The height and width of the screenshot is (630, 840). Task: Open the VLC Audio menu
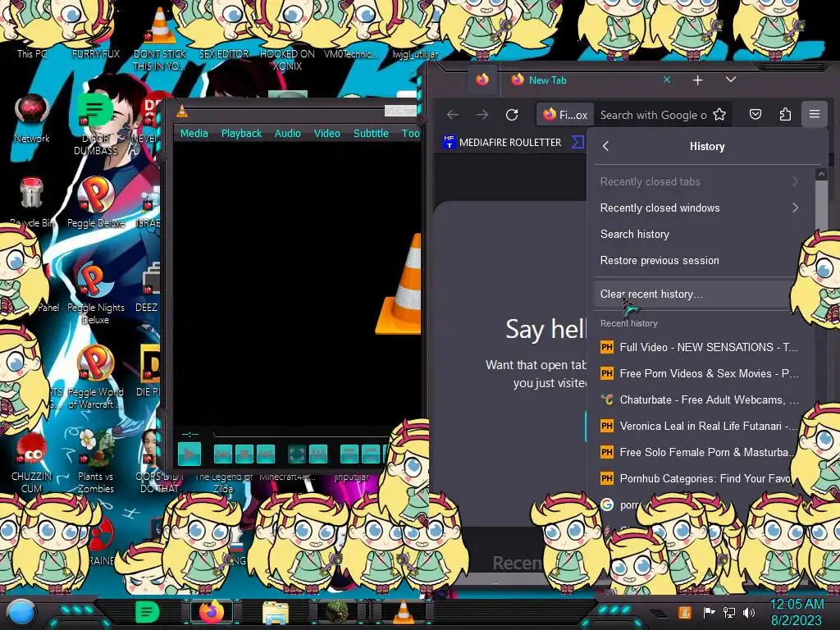[288, 134]
